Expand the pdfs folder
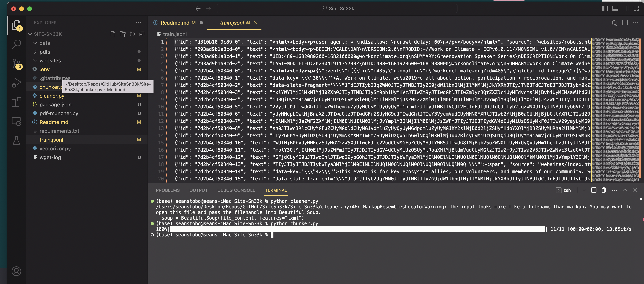Viewport: 644px width, 284px height. pyautogui.click(x=45, y=52)
